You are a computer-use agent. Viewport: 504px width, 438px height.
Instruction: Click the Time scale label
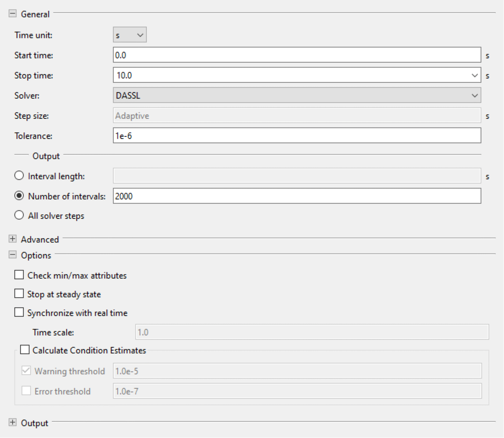pyautogui.click(x=53, y=332)
